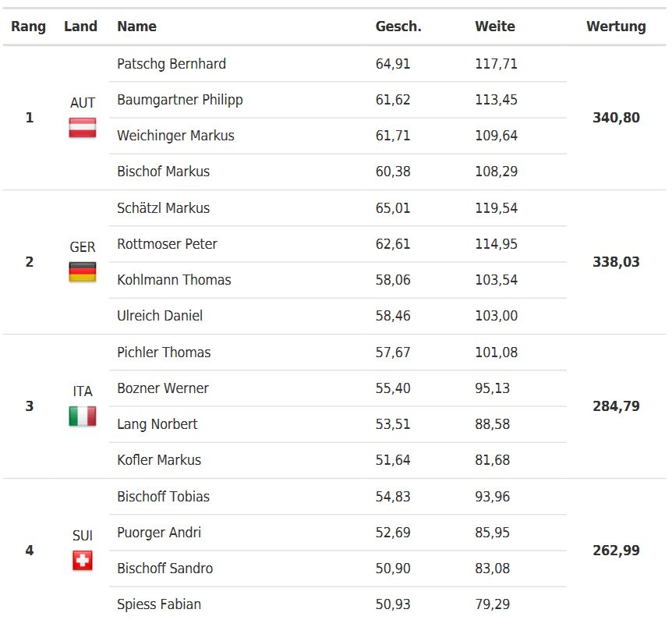Click the Gesch. column header
672x627 pixels.
[398, 27]
